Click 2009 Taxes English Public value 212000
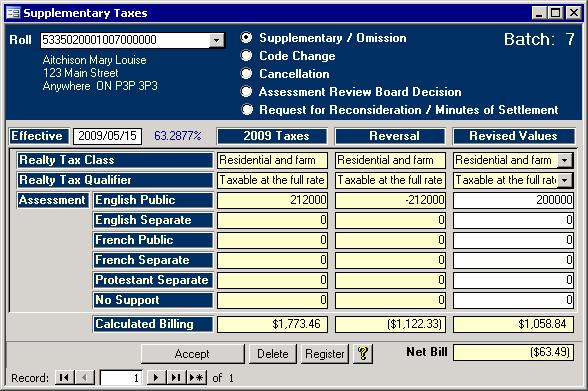This screenshot has height=391, width=588. (x=272, y=200)
